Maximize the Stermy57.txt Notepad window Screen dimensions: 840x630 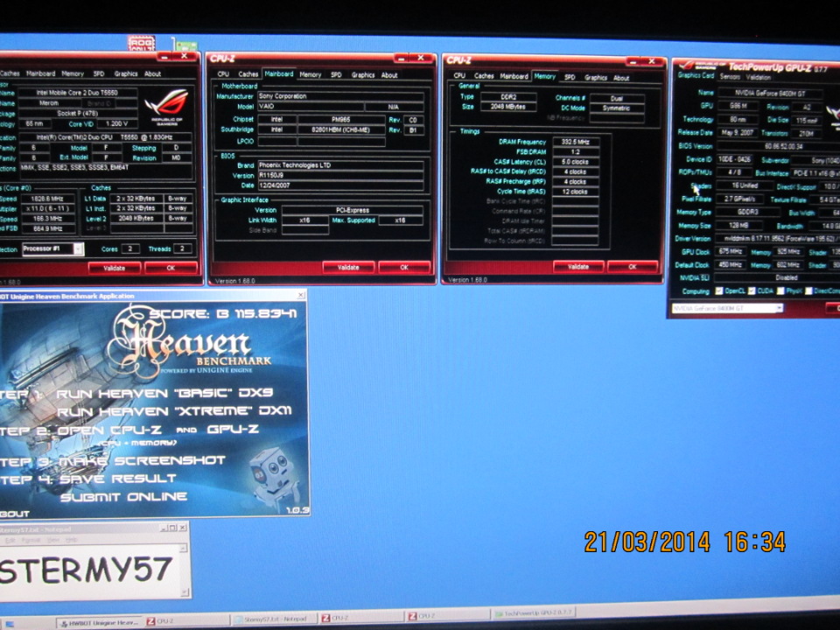(x=172, y=528)
